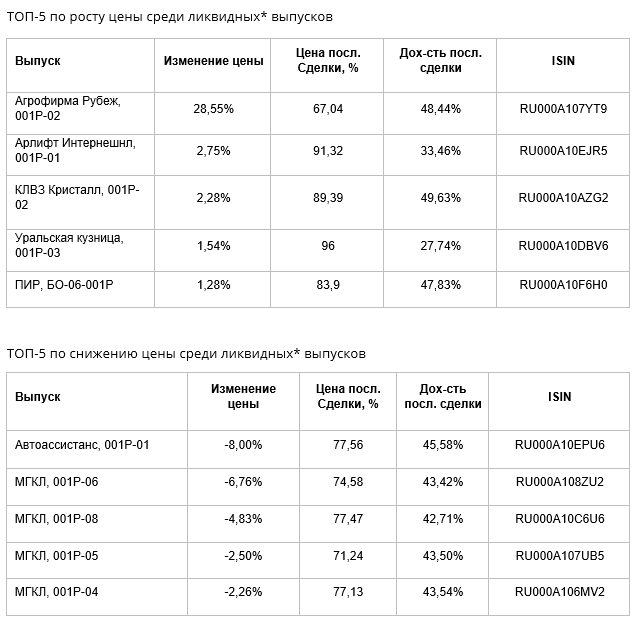The height and width of the screenshot is (632, 641).
Task: Select the МГКЛ, 001P-06 issue name
Action: click(56, 482)
